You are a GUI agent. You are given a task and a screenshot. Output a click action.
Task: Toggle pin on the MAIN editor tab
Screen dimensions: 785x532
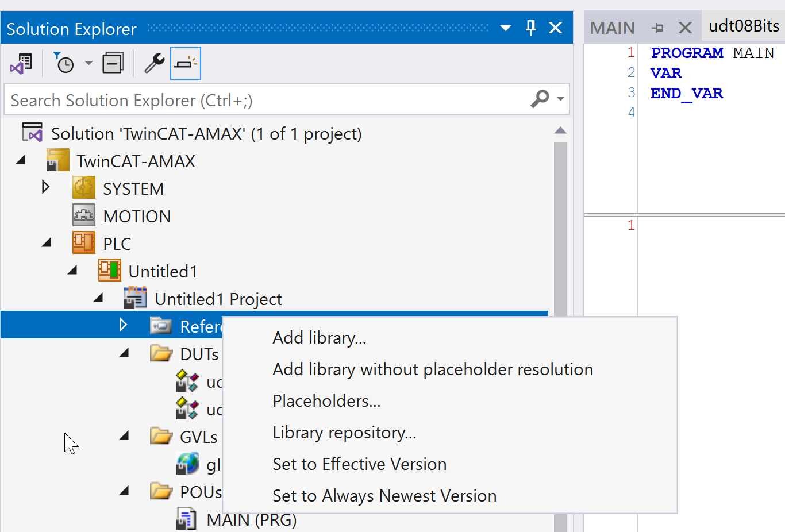click(x=658, y=28)
